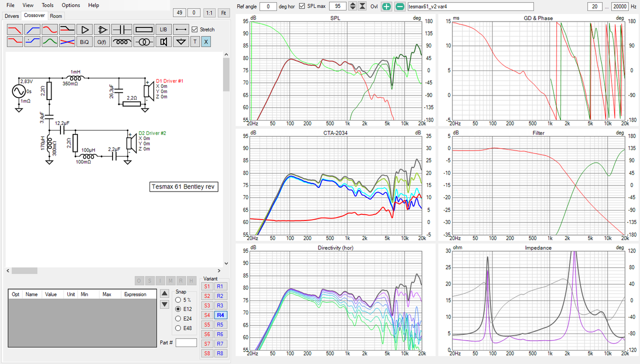Insert a loudspeaker driver component
The width and height of the screenshot is (640, 364).
pos(163,42)
